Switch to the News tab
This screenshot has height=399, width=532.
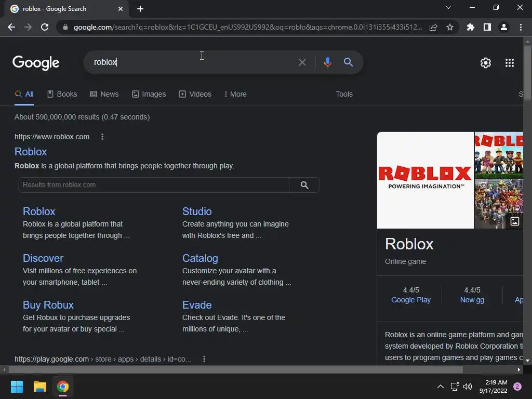coord(104,95)
